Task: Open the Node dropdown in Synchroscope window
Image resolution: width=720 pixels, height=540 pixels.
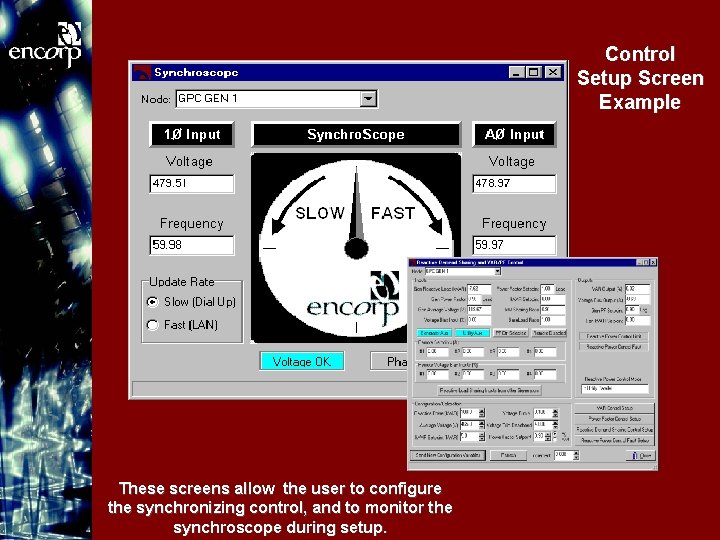Action: coord(368,98)
